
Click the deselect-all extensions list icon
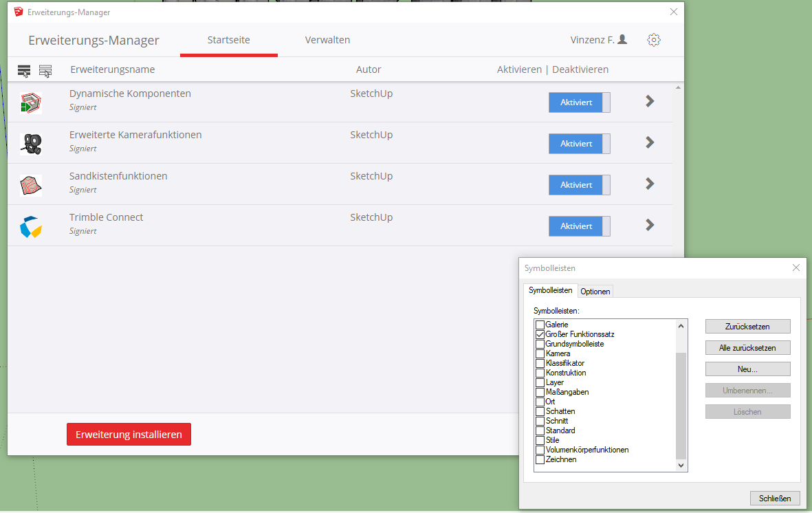click(45, 71)
